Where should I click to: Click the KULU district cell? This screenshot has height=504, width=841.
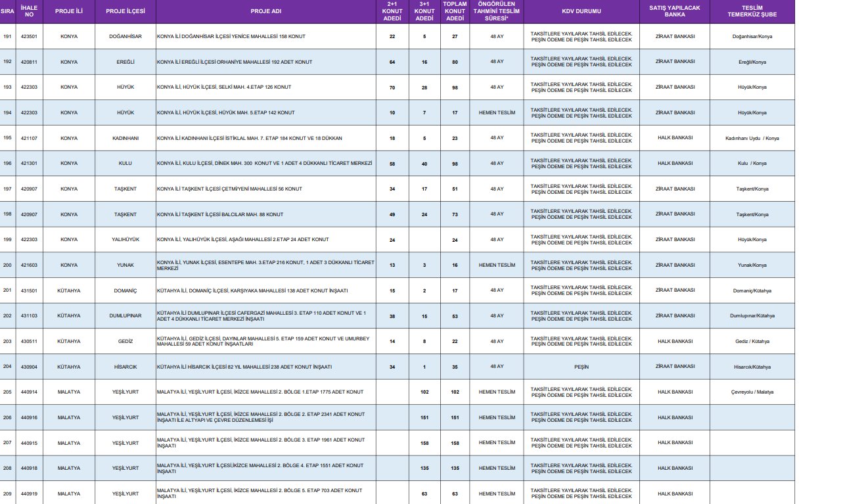[125, 164]
